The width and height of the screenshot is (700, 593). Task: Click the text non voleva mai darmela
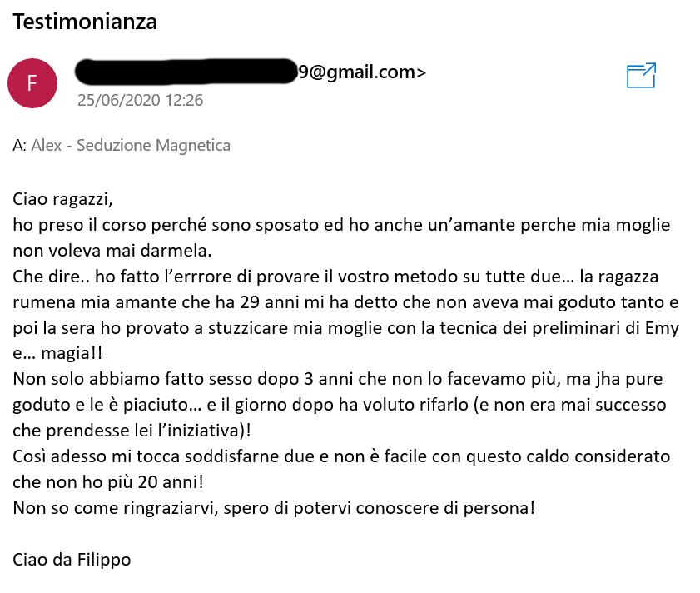[112, 251]
